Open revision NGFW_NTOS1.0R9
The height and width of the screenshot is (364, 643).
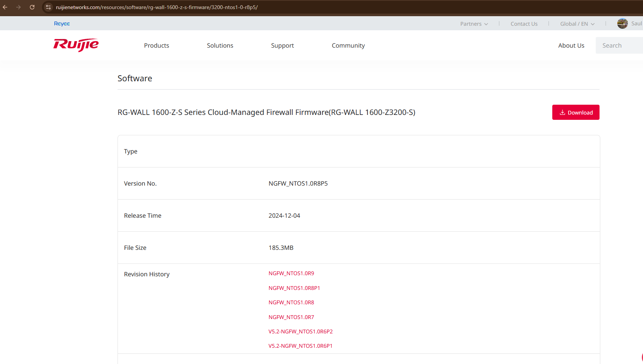tap(291, 273)
